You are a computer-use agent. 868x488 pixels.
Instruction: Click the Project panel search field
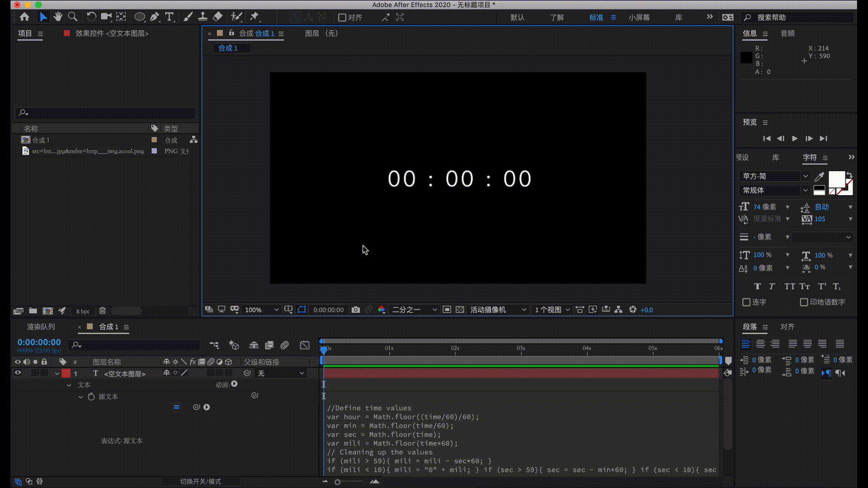click(x=105, y=113)
